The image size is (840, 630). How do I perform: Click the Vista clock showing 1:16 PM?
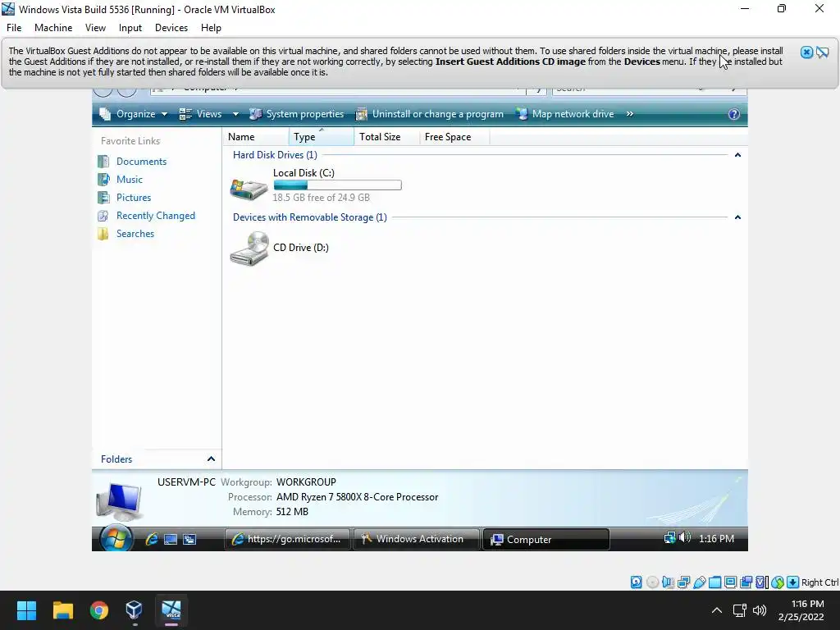click(x=716, y=538)
